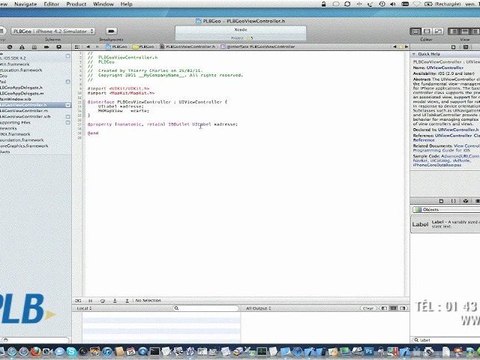Go to previous issue arrow in jump bar

(395, 47)
